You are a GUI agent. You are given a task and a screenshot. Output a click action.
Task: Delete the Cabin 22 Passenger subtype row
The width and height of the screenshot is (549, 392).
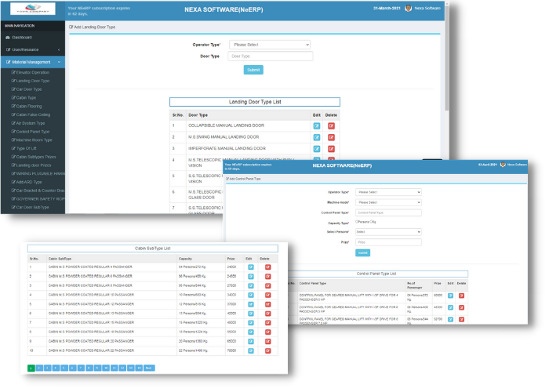click(x=267, y=351)
